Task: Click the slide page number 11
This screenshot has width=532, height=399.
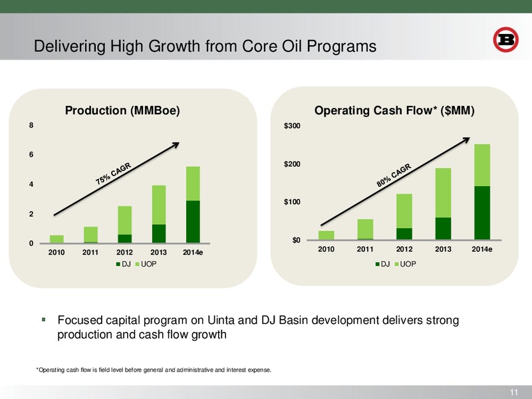Action: coord(514,392)
